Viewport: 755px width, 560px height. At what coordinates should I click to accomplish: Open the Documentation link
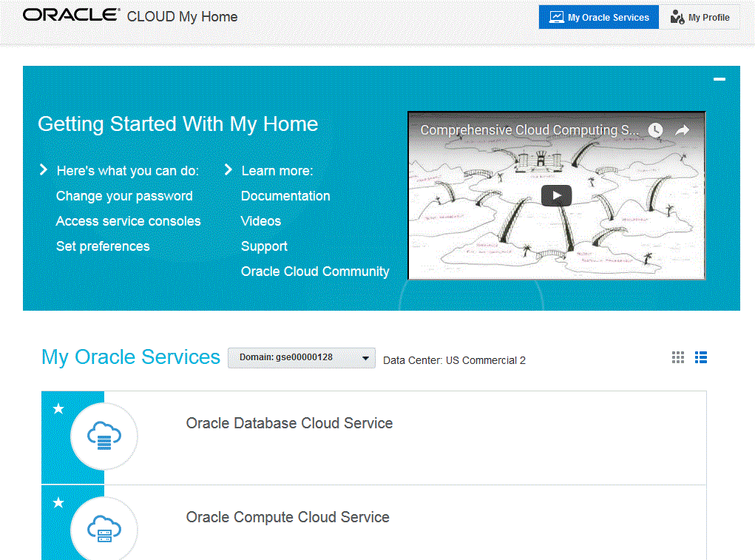(285, 195)
